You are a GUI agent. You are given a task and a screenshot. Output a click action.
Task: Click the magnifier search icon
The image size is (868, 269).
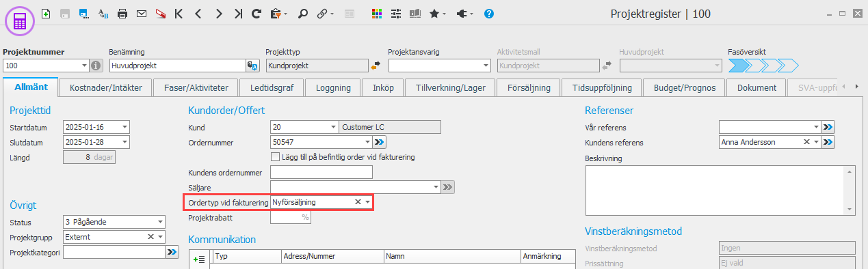pos(303,13)
